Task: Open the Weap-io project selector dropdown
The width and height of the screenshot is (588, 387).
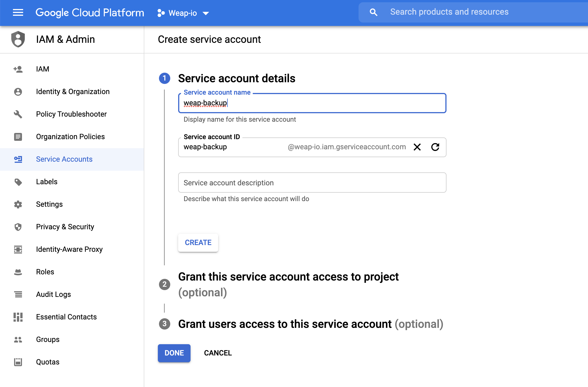Action: click(x=183, y=13)
